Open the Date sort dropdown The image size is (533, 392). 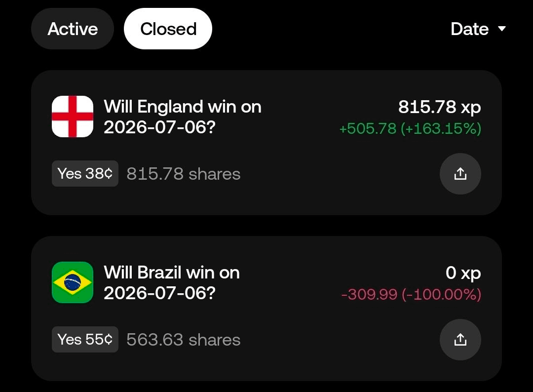(478, 29)
